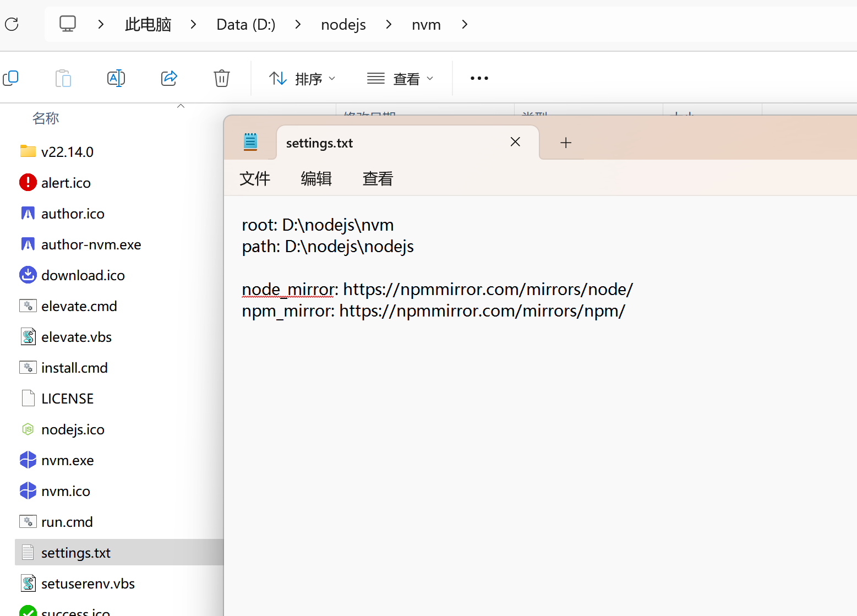The height and width of the screenshot is (616, 857).
Task: Open the 查看 view dropdown in Explorer
Action: pos(400,79)
